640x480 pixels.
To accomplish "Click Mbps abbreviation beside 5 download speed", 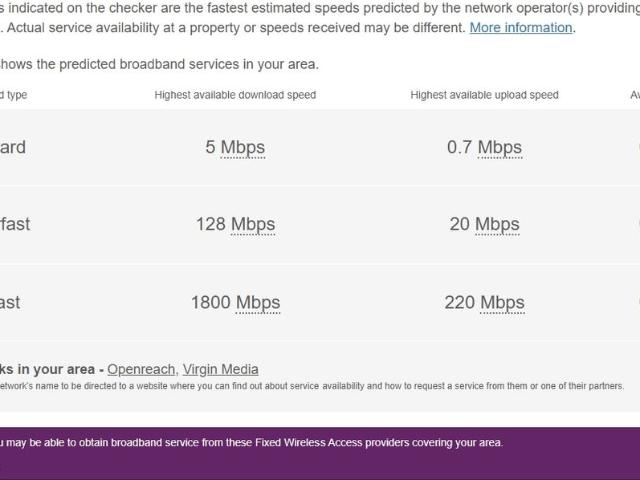I will coord(242,148).
